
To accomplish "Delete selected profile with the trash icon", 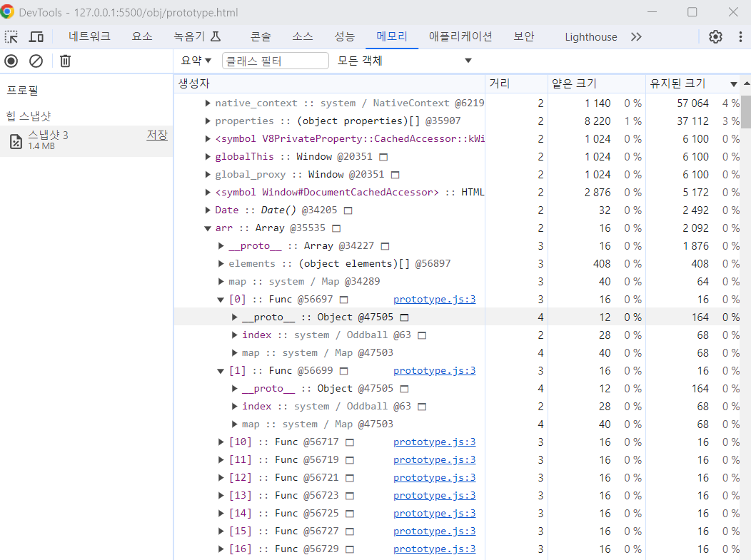I will point(65,61).
